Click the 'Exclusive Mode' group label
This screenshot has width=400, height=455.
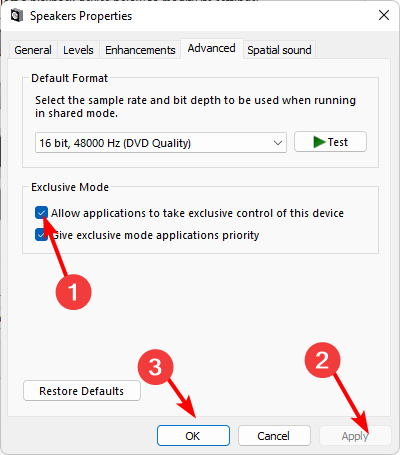tap(70, 187)
